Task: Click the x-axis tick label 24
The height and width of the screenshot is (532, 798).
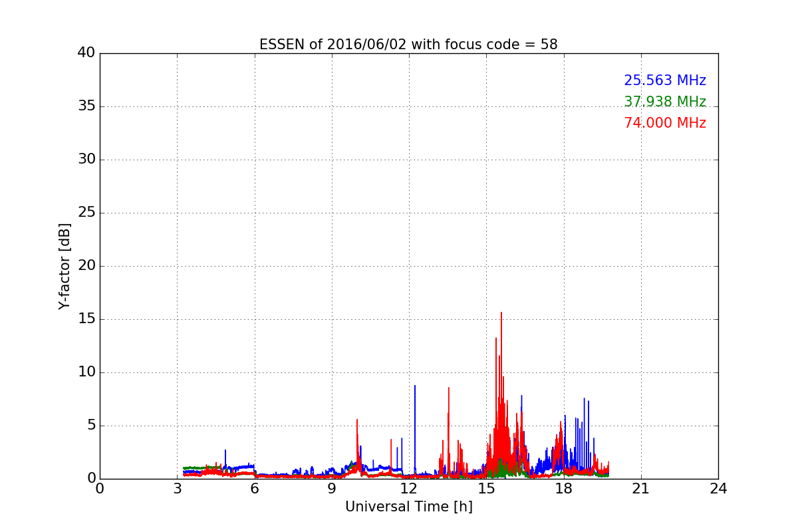Action: click(x=718, y=489)
